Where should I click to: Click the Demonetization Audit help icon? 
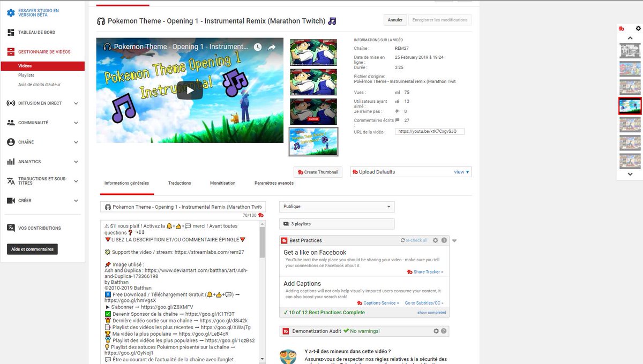click(444, 331)
